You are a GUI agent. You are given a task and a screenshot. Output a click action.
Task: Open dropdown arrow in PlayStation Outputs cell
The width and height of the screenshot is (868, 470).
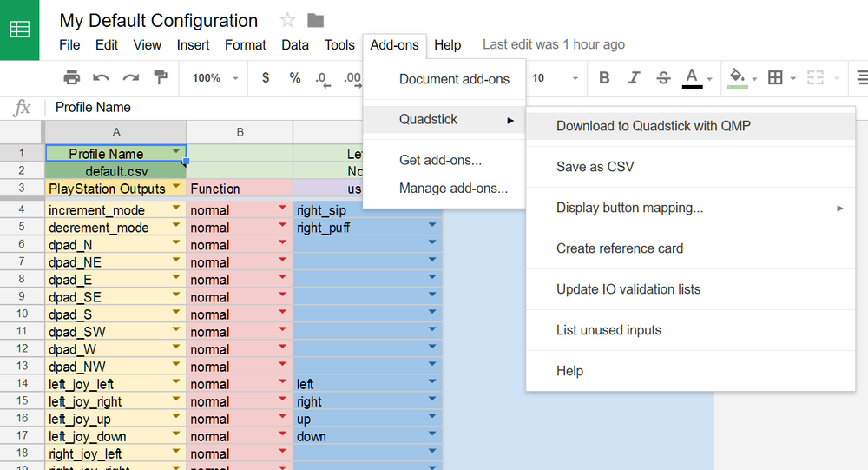[176, 186]
